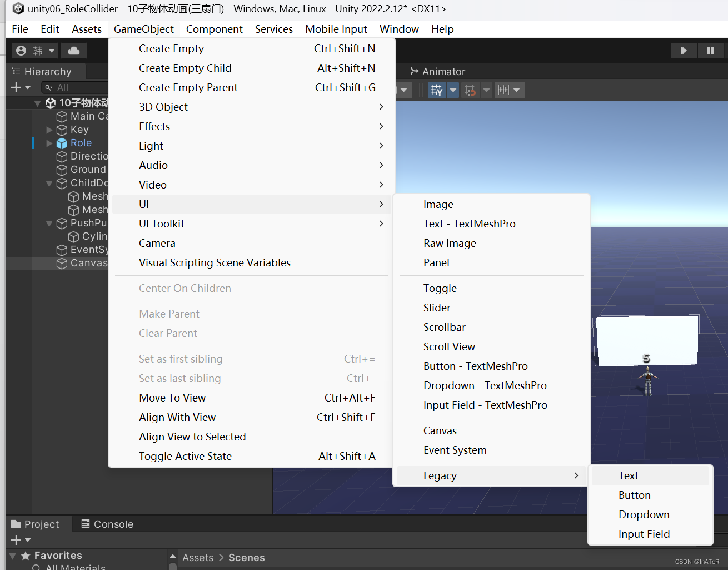This screenshot has width=728, height=570.
Task: Switch to the Animator tab
Action: pos(437,71)
